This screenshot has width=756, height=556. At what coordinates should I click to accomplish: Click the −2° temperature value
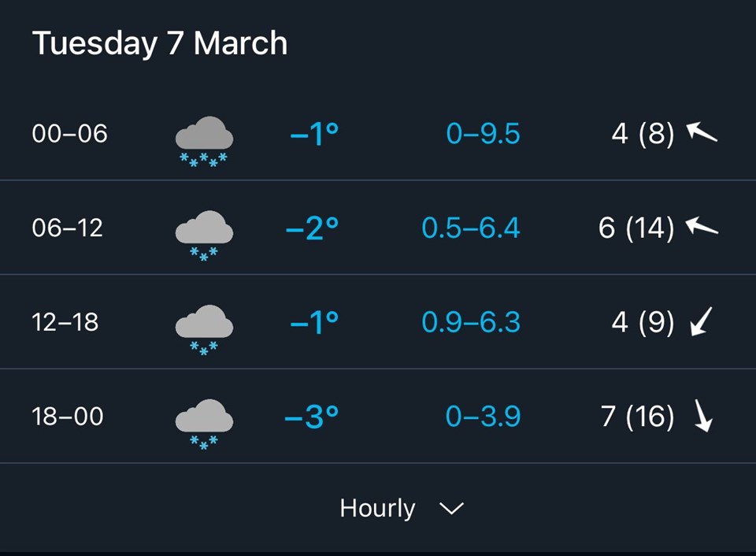click(313, 228)
